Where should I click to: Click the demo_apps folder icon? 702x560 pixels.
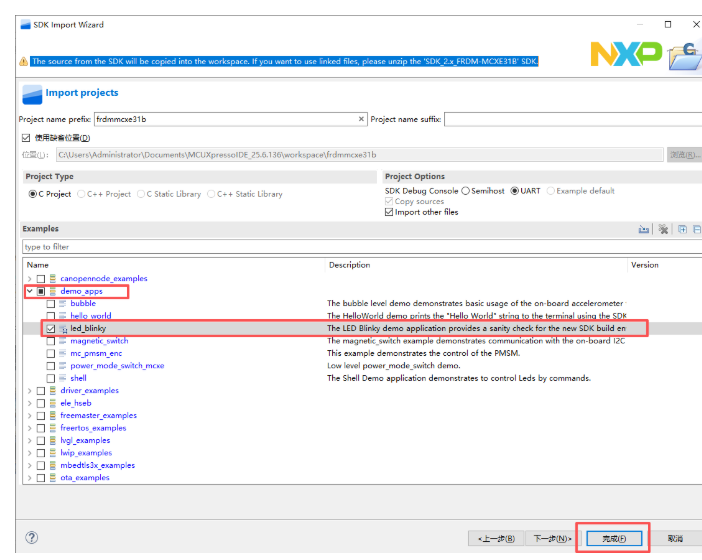pos(53,291)
